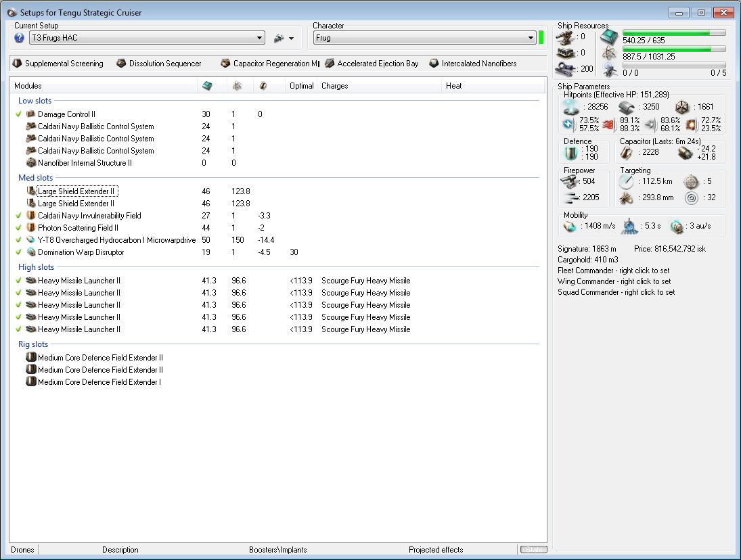Click the align time icon showing 5.3 s

click(x=630, y=227)
